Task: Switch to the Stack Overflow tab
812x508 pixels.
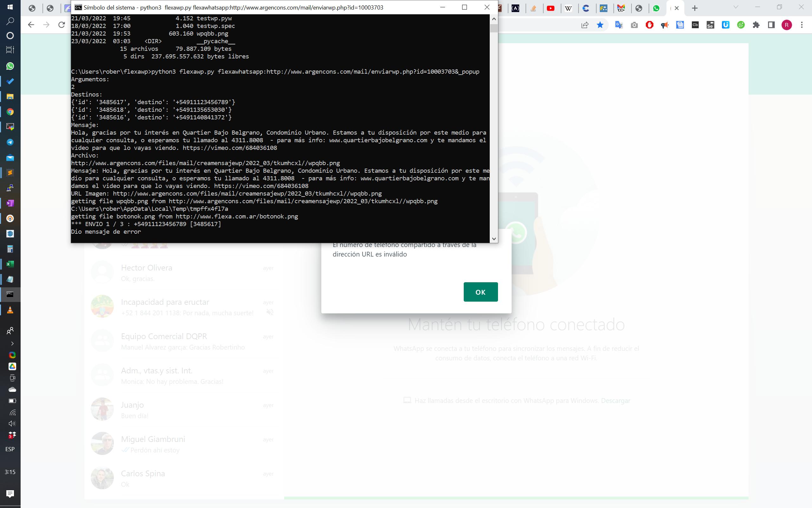Action: [533, 8]
